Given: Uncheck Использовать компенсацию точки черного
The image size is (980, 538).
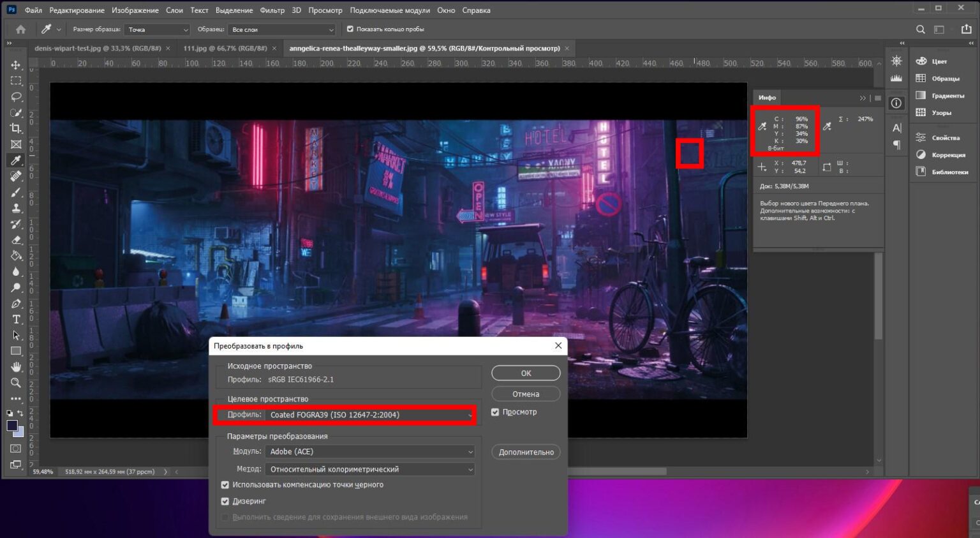Looking at the screenshot, I should (225, 485).
